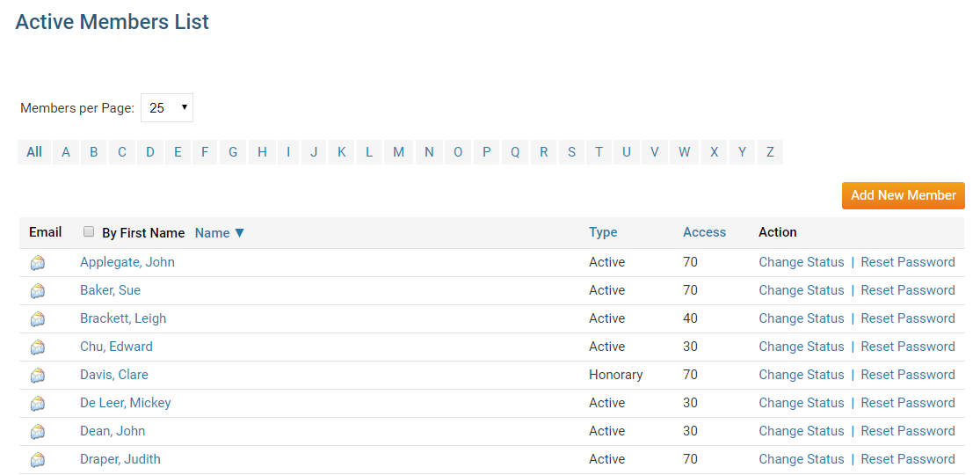Filter members by letter M
Viewport: 980px width, 475px height.
[398, 152]
